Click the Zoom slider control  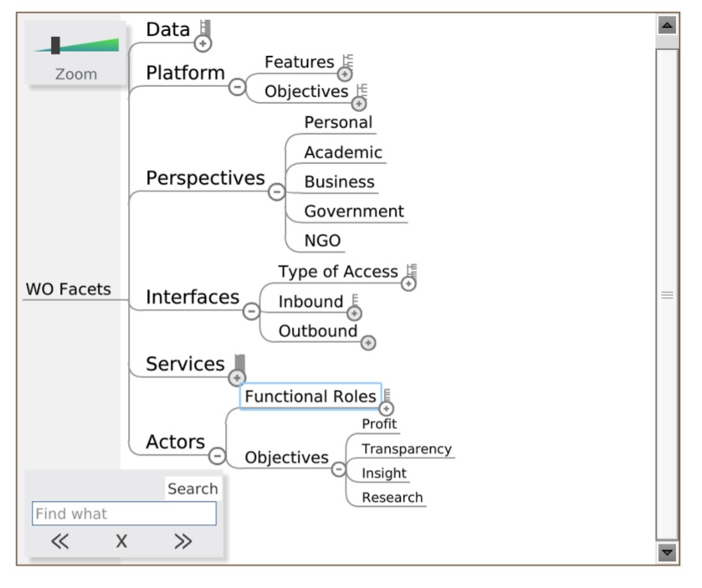(56, 46)
